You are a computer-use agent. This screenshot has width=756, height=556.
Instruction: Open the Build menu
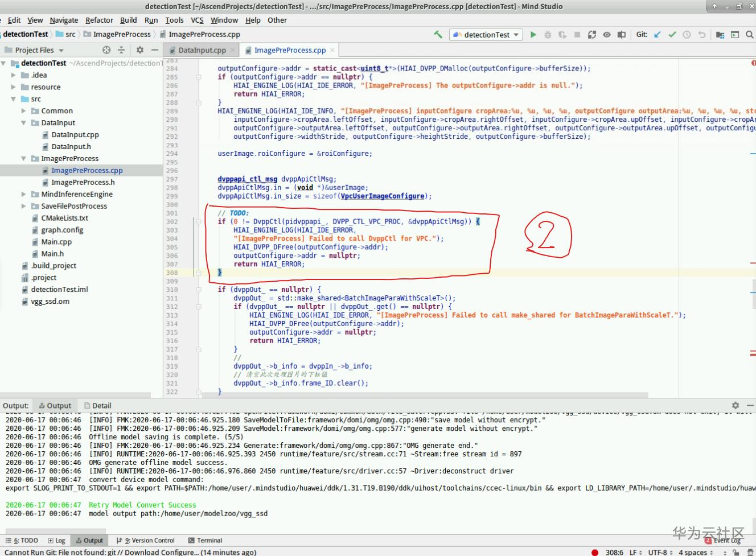(x=129, y=20)
